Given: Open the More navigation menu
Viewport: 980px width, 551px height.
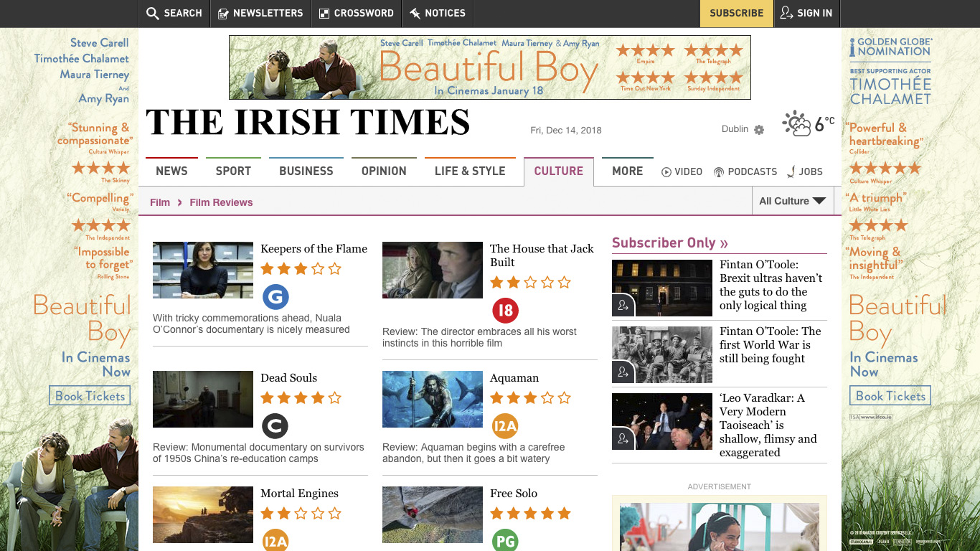Looking at the screenshot, I should tap(627, 171).
